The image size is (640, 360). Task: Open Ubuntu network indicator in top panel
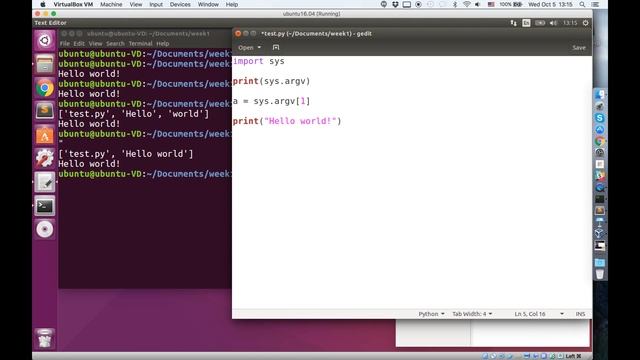pyautogui.click(x=513, y=23)
